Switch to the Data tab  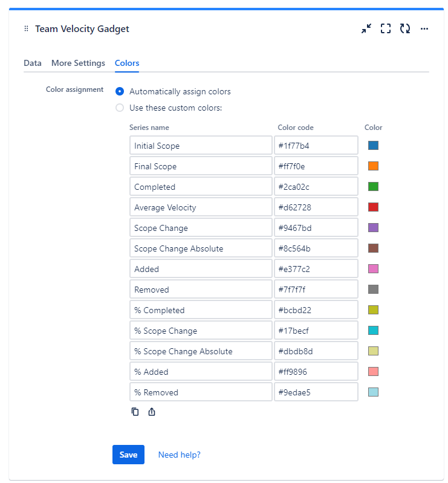point(33,63)
